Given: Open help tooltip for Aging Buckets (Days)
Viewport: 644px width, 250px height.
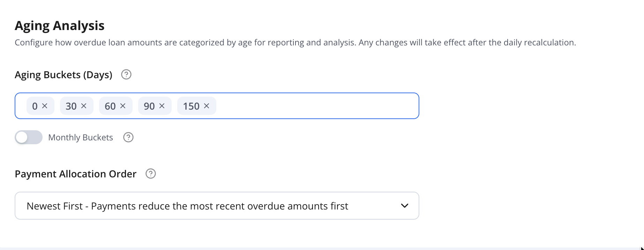Looking at the screenshot, I should 126,75.
